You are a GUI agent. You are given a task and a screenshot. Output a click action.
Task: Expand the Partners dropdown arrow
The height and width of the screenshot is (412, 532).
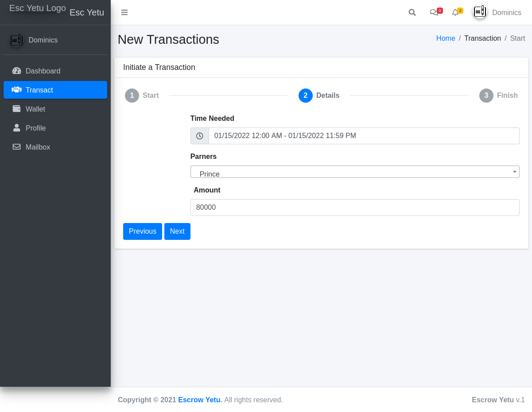coord(514,172)
